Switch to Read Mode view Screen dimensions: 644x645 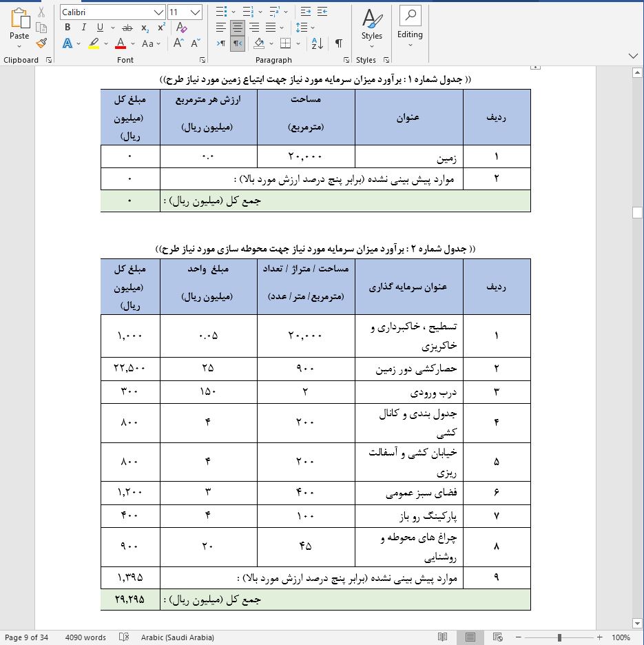[x=442, y=637]
